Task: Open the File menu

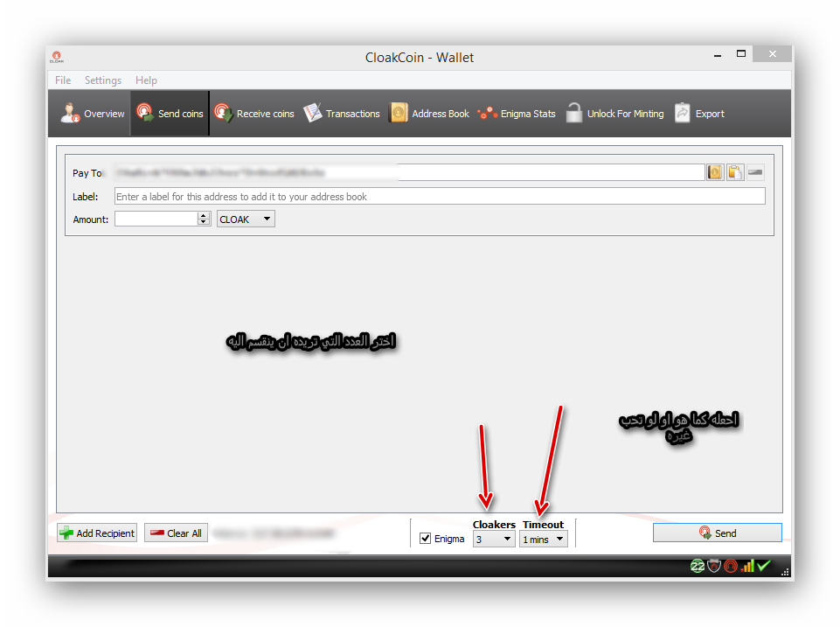Action: click(x=63, y=80)
